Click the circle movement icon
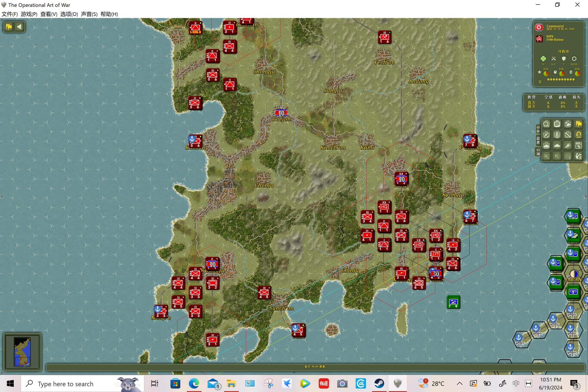The width and height of the screenshot is (588, 392). click(x=574, y=58)
